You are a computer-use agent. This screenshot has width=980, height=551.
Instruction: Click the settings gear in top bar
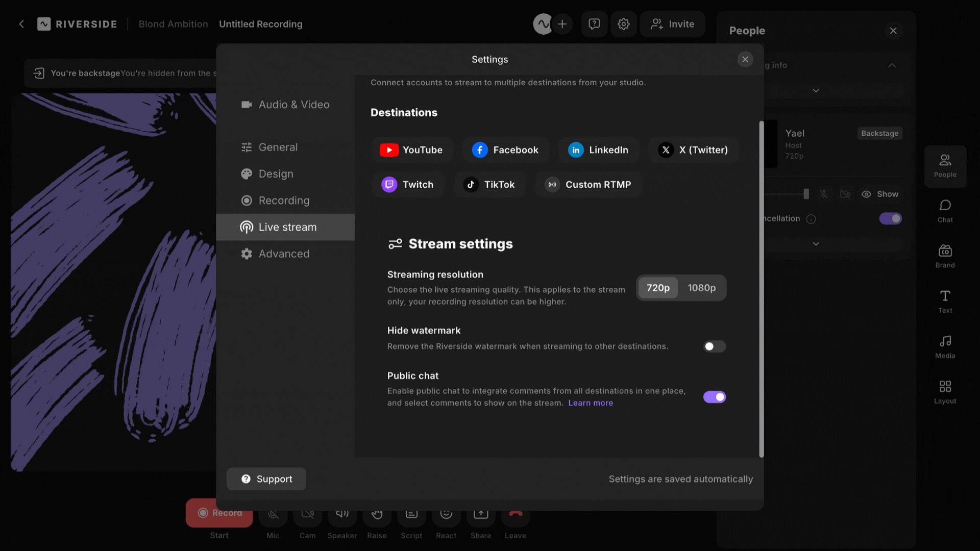623,24
